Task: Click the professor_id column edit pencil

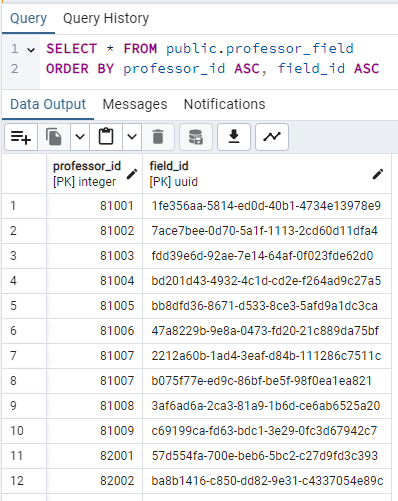Action: (x=132, y=174)
